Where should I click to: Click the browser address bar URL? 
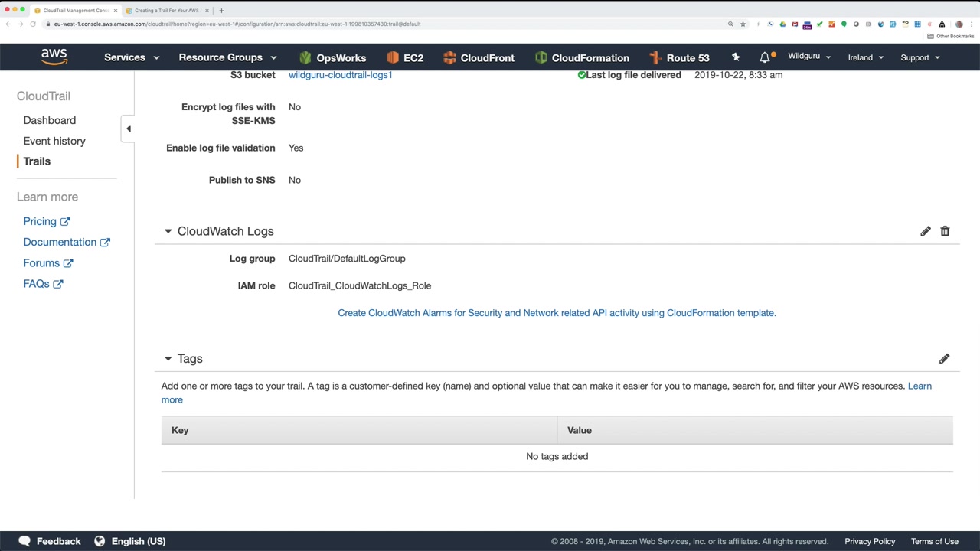click(237, 24)
